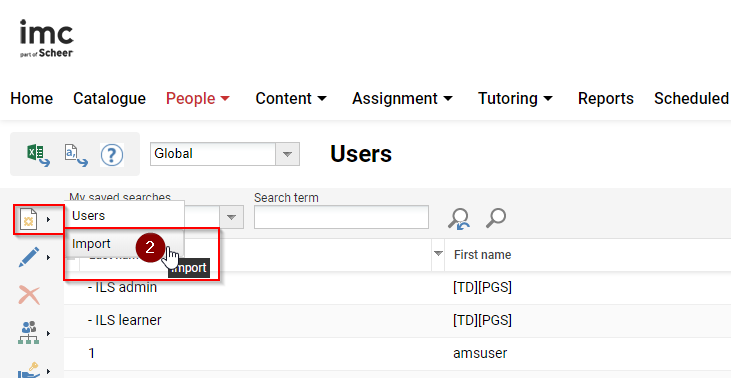The image size is (731, 378).
Task: Focus the Search term input field
Action: click(341, 217)
